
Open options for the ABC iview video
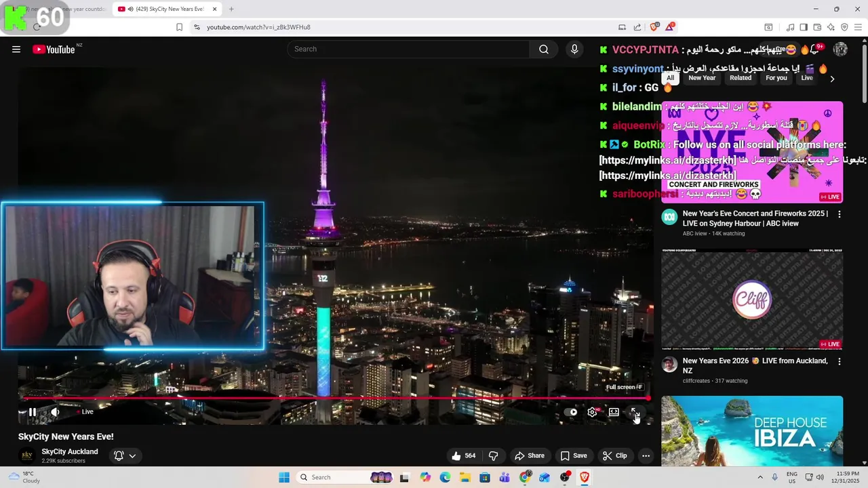click(x=839, y=214)
